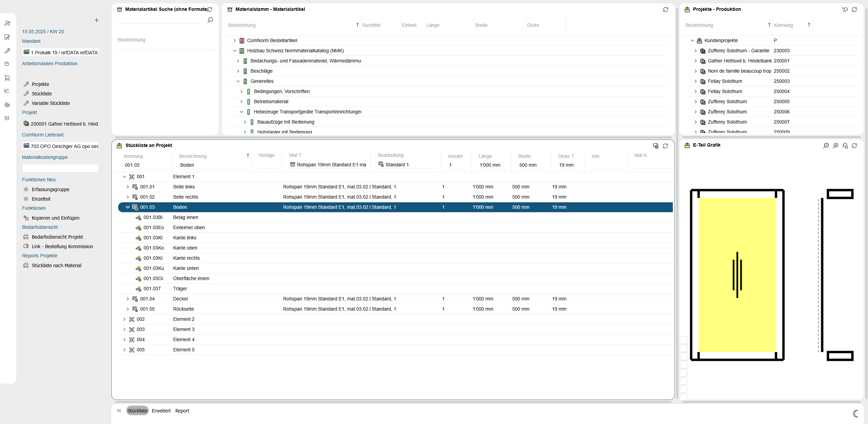Open the shopping cart sidebar icon
The width and height of the screenshot is (868, 424).
(x=7, y=78)
